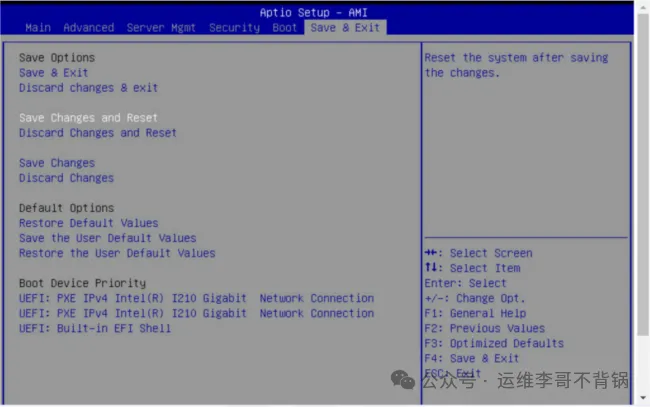Choose Restore Default Values
Viewport: 650px width, 407px height.
[88, 223]
